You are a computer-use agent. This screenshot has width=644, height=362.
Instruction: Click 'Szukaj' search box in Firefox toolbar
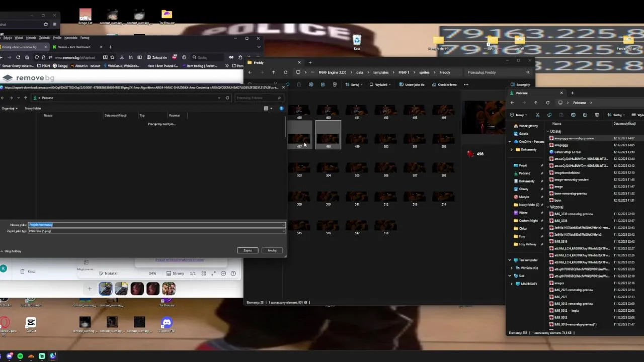(208, 57)
